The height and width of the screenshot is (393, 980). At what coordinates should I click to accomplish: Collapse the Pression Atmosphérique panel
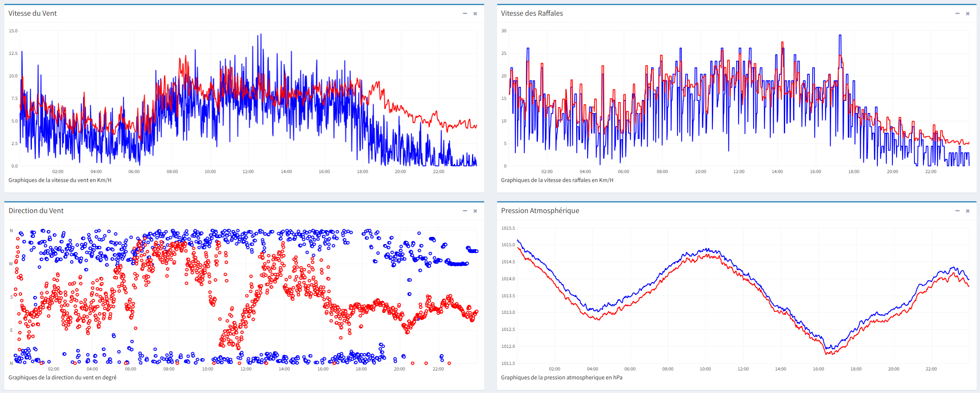click(x=957, y=211)
